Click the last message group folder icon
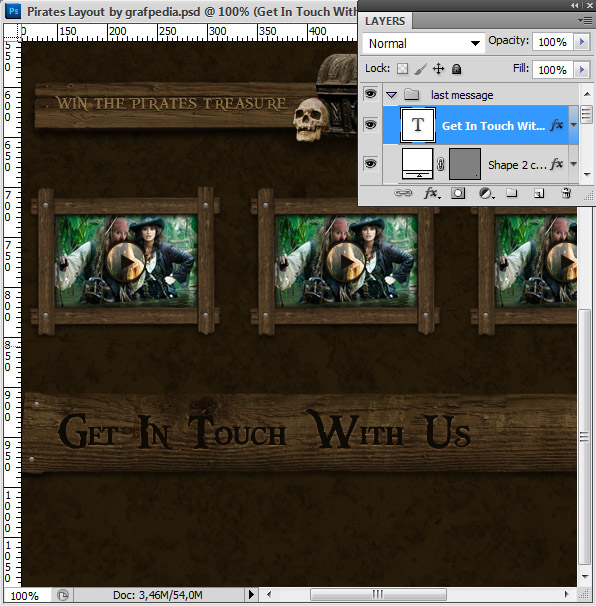This screenshot has height=606, width=596. (x=412, y=94)
